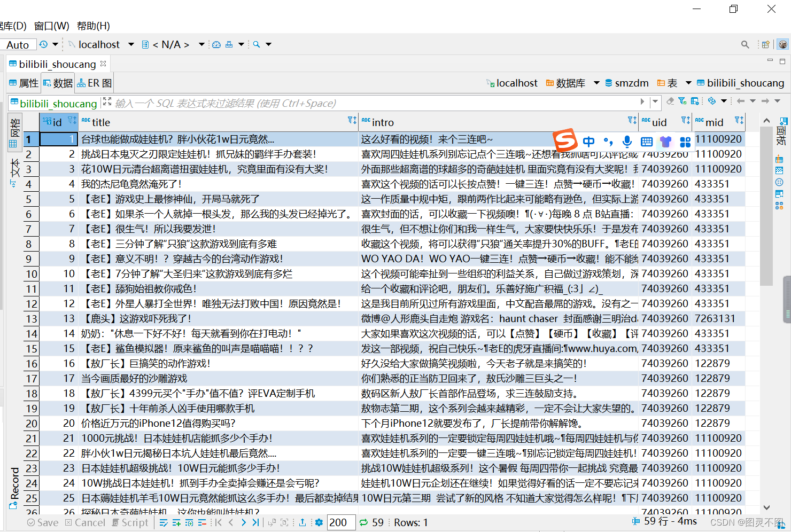Expand the localhost connection dropdown

pos(131,44)
